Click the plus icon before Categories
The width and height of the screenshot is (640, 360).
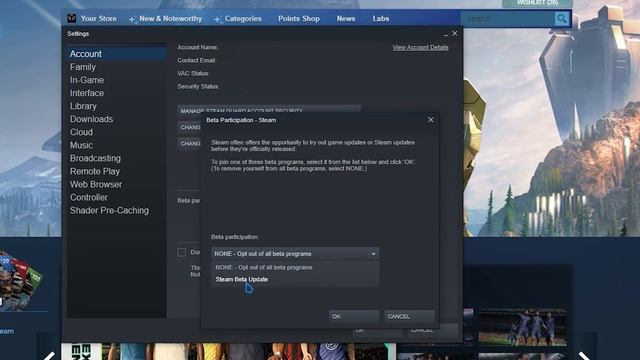click(218, 19)
